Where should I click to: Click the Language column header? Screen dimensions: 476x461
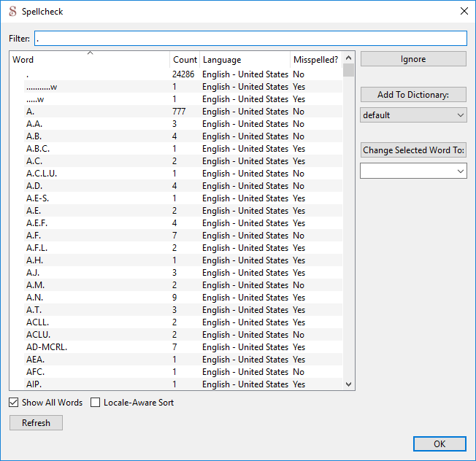[245, 60]
